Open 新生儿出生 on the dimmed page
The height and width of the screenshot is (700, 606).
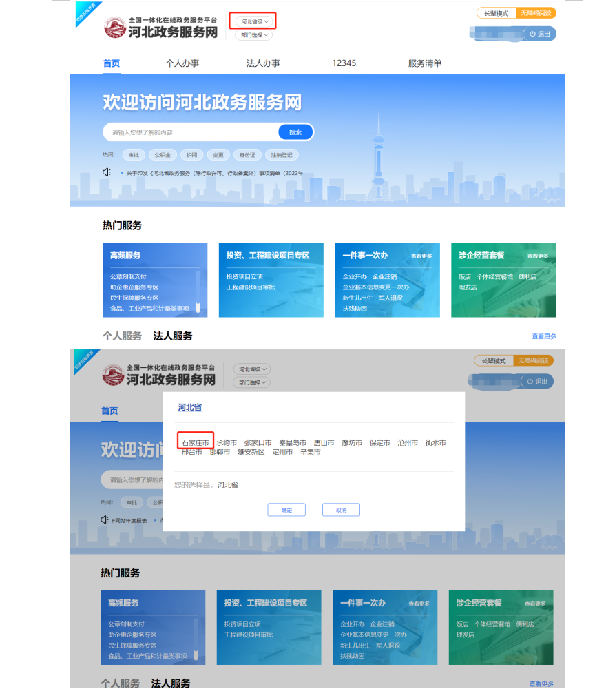tap(355, 645)
